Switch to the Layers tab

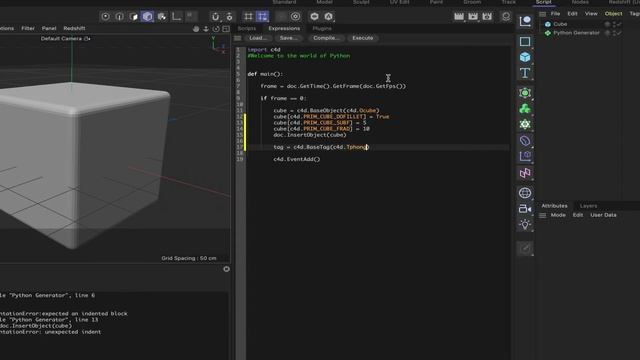(x=588, y=206)
